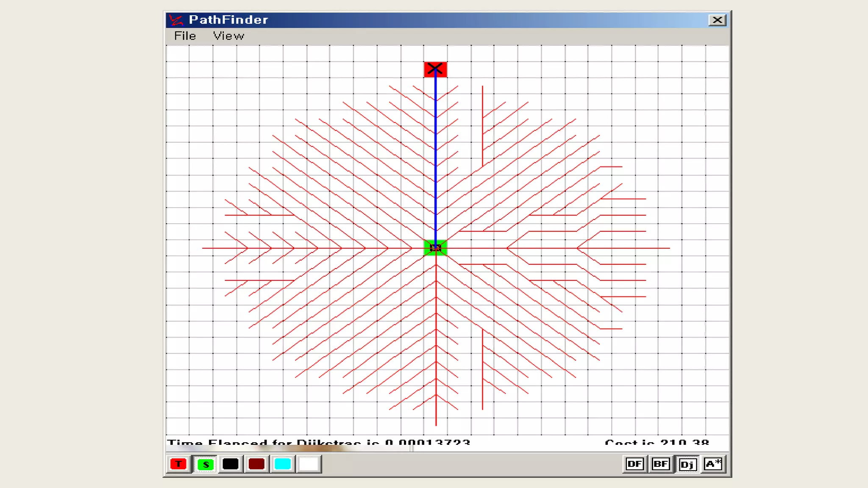The height and width of the screenshot is (488, 868).
Task: Click the Cost value in status bar
Action: pos(657,442)
